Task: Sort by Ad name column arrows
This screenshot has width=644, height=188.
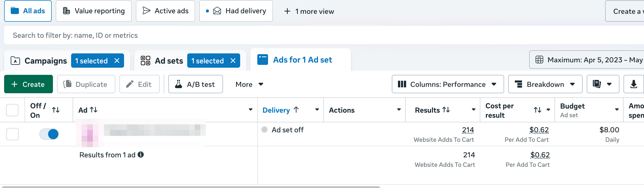Action: pyautogui.click(x=94, y=110)
